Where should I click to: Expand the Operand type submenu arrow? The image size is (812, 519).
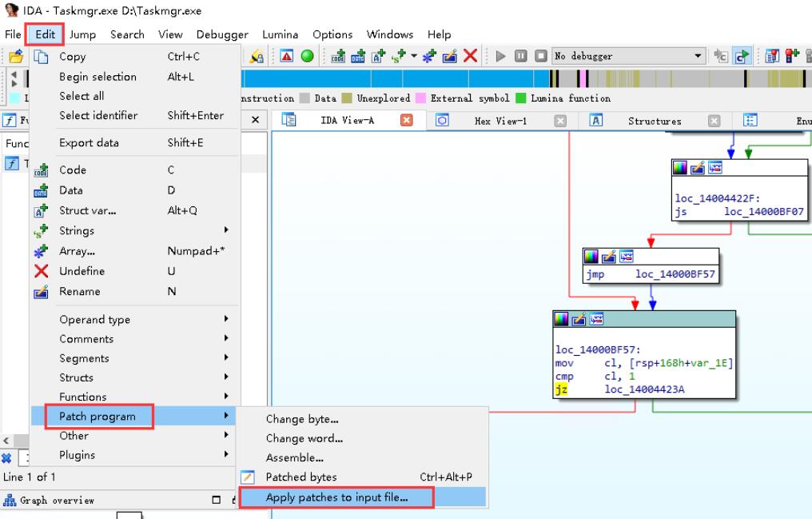(x=226, y=318)
